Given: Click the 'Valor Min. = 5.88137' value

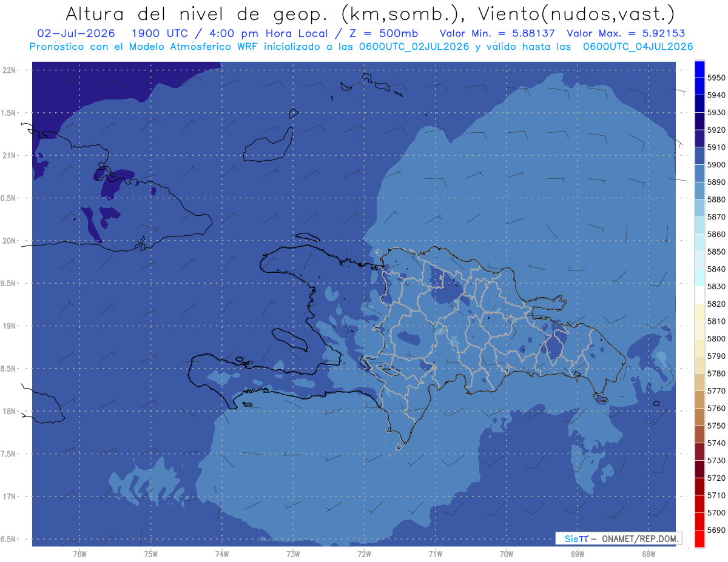Looking at the screenshot, I should [x=498, y=33].
